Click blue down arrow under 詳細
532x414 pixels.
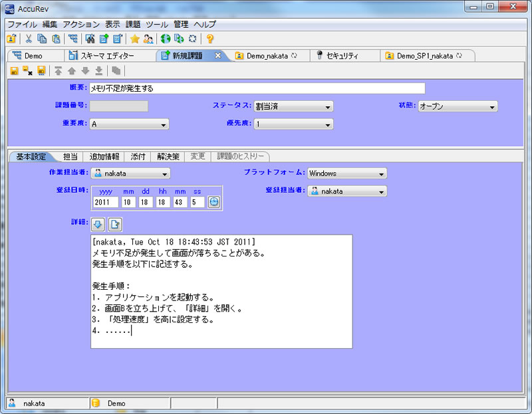(98, 224)
